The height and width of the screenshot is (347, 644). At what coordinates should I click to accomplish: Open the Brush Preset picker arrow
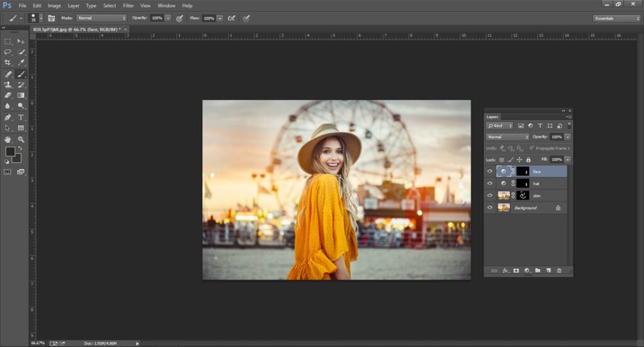tap(41, 18)
